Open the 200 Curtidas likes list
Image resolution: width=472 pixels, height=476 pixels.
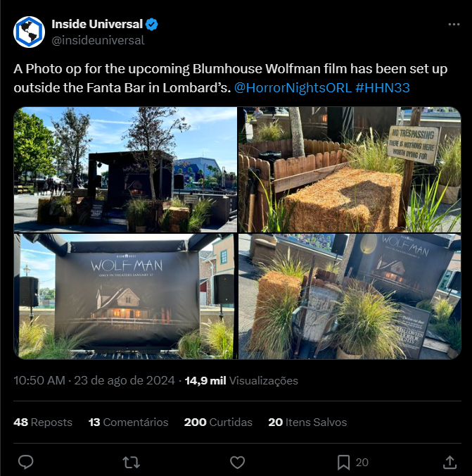(x=218, y=422)
